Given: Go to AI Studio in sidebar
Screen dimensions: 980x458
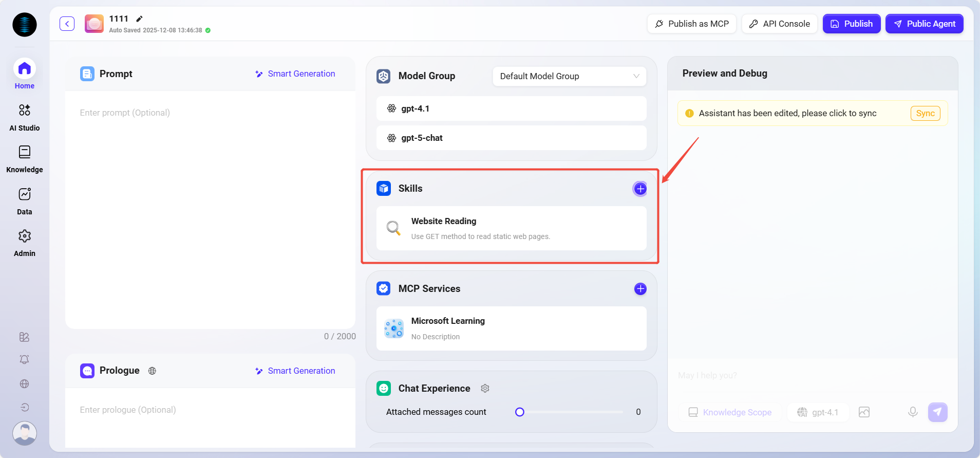Looking at the screenshot, I should [x=25, y=117].
